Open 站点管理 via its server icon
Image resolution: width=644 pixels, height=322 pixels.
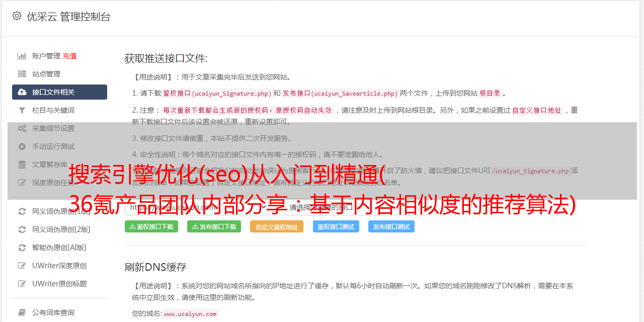pos(22,74)
